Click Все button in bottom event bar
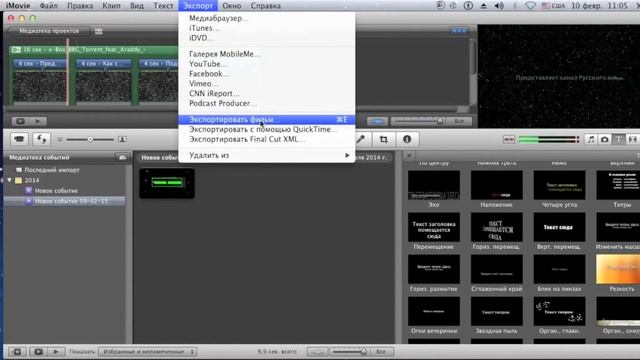The height and width of the screenshot is (360, 640). point(380,351)
